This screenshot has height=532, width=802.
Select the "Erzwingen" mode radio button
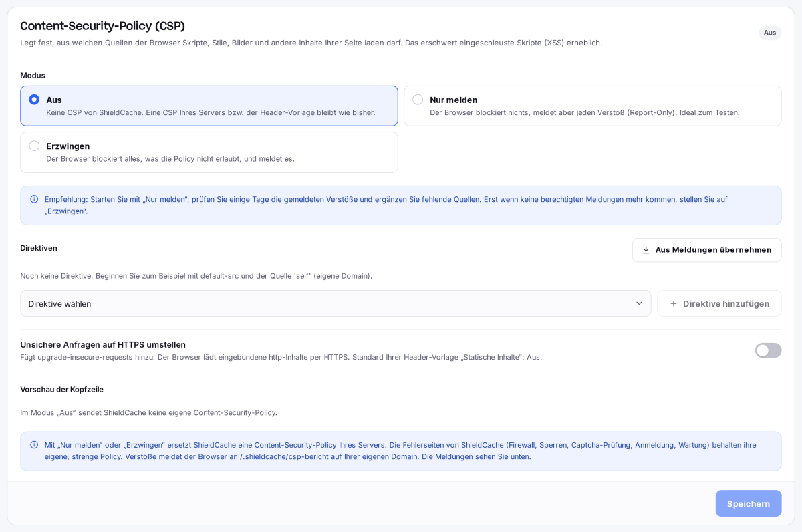coord(34,146)
